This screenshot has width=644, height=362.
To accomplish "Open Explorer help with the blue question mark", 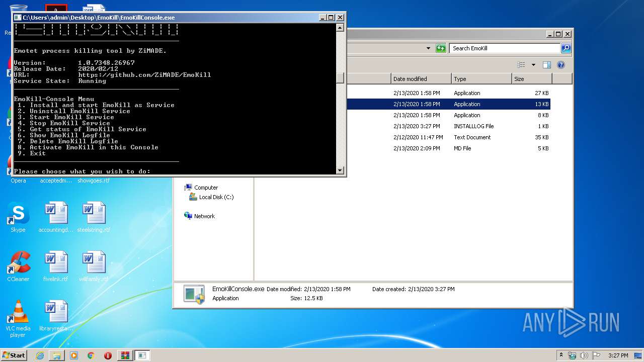I will (x=561, y=65).
